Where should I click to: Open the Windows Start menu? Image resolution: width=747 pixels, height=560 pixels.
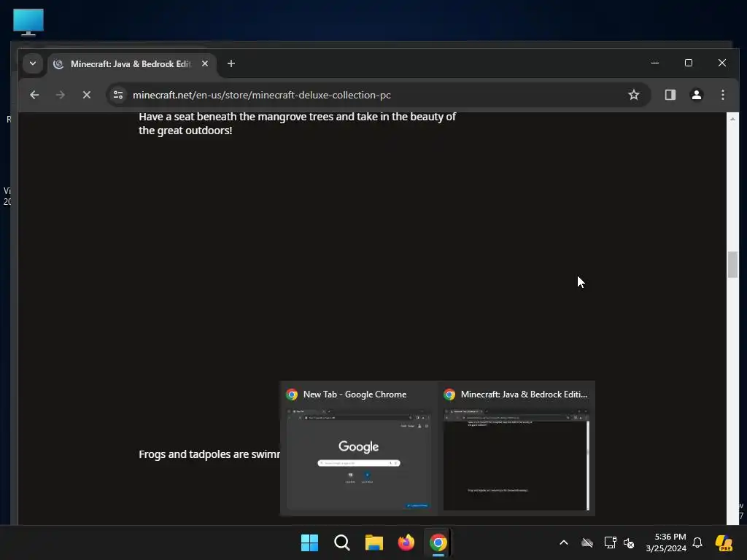[x=309, y=542]
